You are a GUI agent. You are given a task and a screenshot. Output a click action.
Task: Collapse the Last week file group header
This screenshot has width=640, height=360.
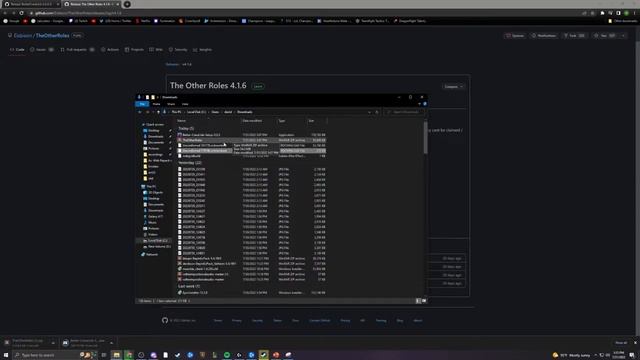tap(189, 287)
